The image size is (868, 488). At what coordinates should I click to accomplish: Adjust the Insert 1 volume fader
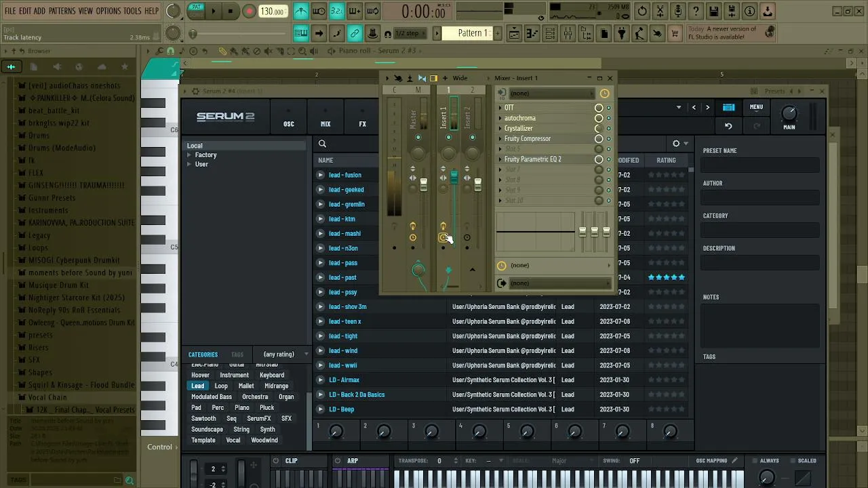pyautogui.click(x=454, y=176)
